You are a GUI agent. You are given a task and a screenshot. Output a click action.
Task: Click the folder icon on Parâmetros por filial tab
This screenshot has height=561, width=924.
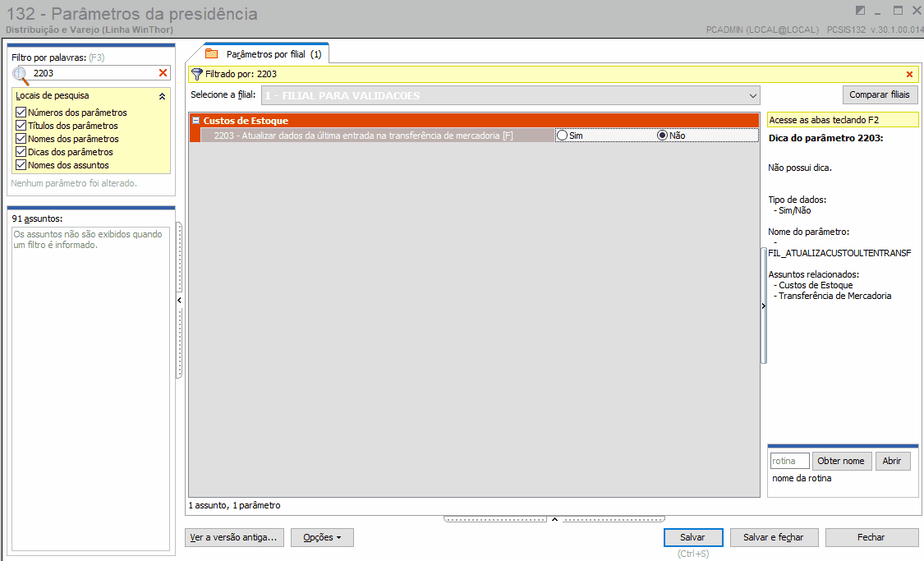click(x=212, y=53)
